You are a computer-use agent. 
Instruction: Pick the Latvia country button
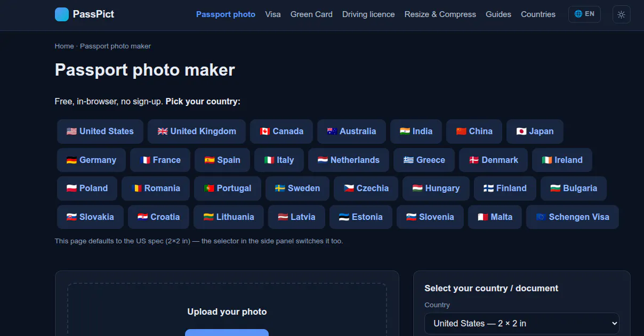coord(296,217)
